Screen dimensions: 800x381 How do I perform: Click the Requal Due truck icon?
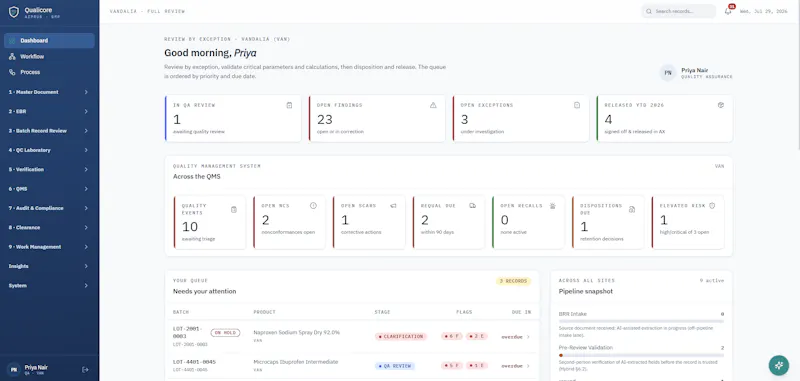coord(472,206)
